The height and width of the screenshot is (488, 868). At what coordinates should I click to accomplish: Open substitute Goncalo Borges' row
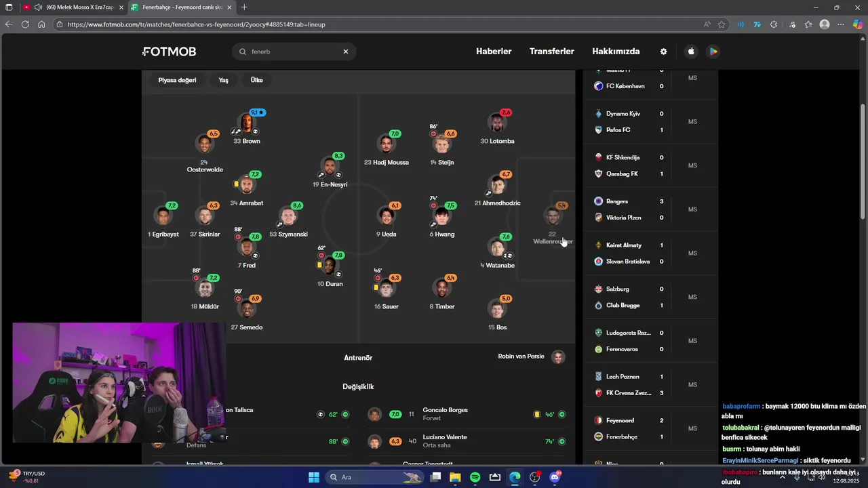[x=468, y=414]
